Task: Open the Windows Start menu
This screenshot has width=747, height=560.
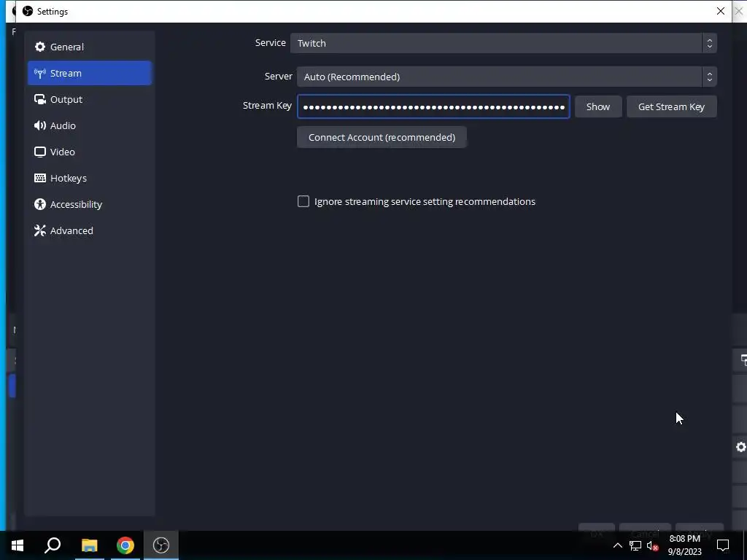Action: coord(18,545)
